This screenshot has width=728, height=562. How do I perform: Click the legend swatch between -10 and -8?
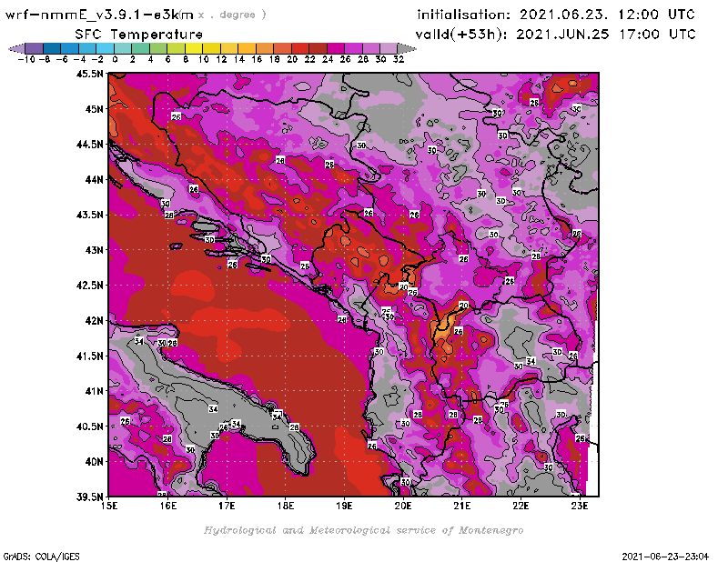[35, 48]
